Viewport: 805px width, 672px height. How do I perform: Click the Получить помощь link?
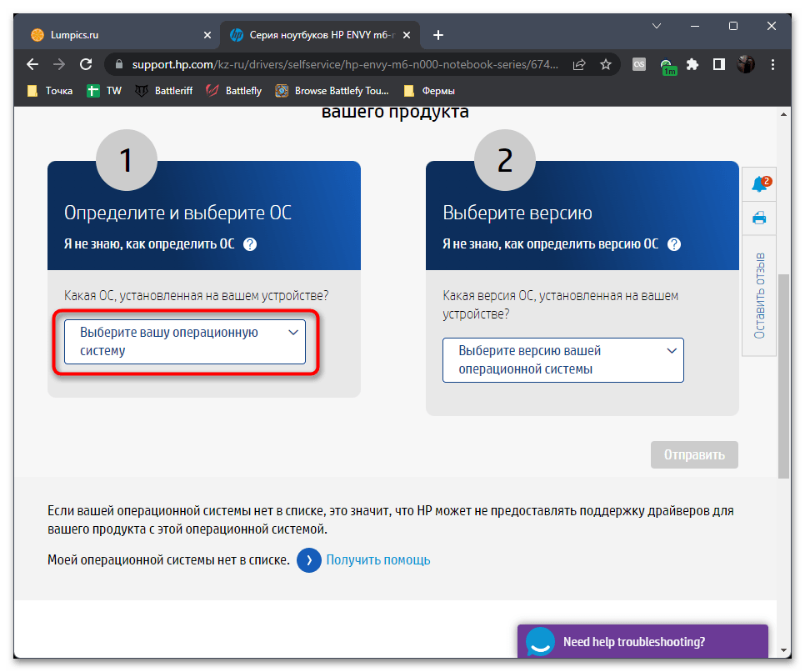click(x=378, y=560)
